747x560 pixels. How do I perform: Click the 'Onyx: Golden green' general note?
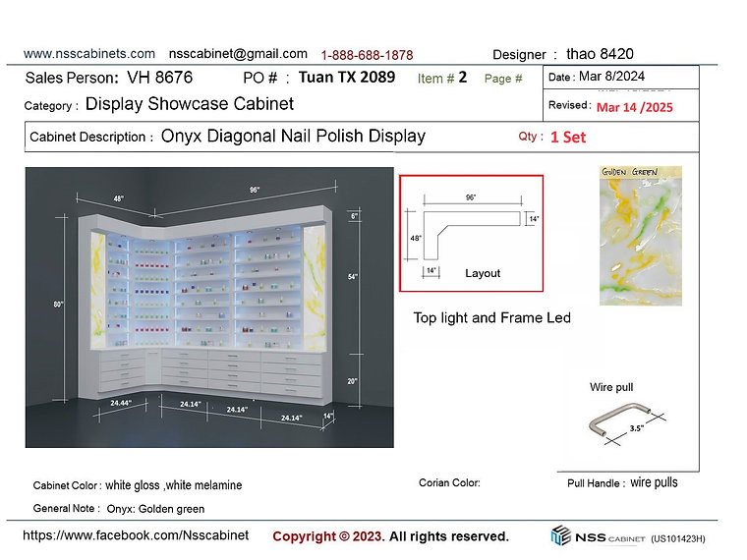[x=155, y=509]
